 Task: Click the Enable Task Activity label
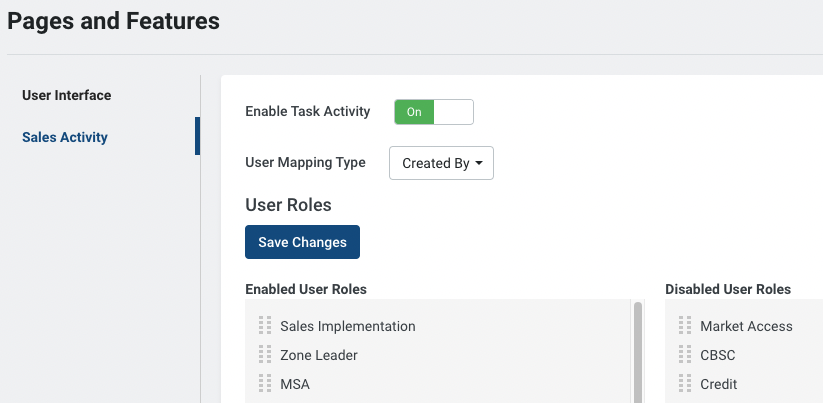click(308, 112)
